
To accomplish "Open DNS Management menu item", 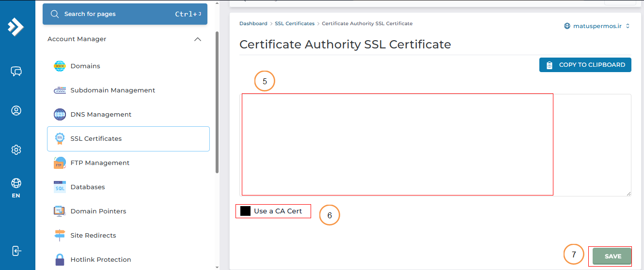I will (128, 115).
